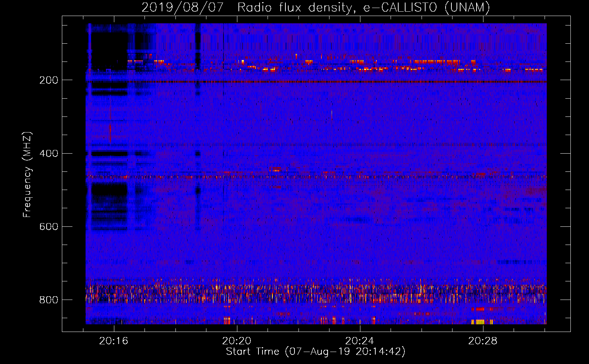Click the 20:20 time tick label
Screen dimensions: 589x364
click(237, 341)
